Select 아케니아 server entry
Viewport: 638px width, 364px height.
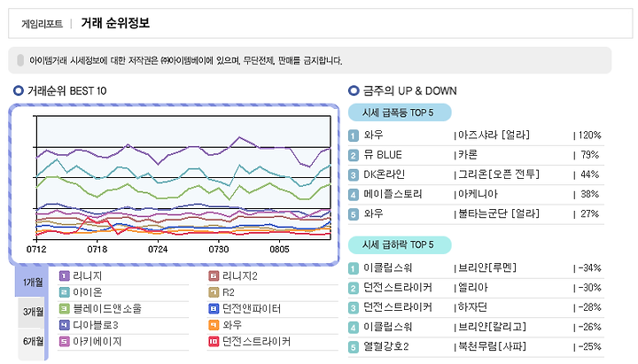pos(478,194)
